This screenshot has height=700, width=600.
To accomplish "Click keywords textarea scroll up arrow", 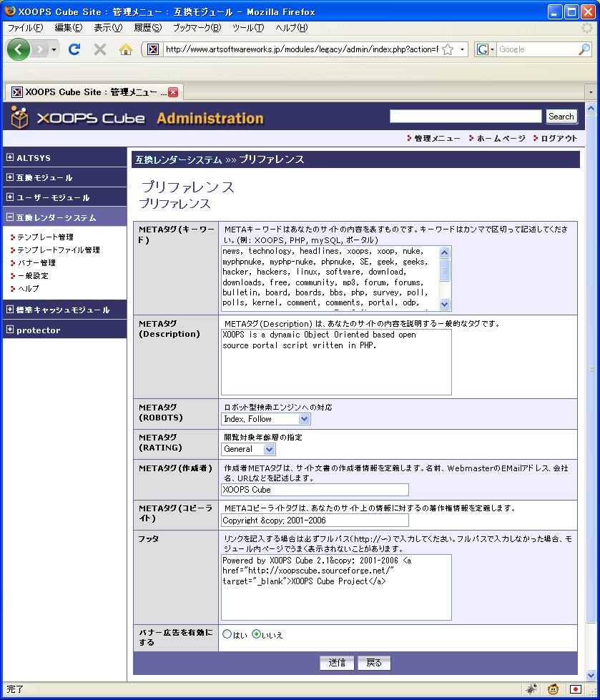I will click(x=444, y=252).
